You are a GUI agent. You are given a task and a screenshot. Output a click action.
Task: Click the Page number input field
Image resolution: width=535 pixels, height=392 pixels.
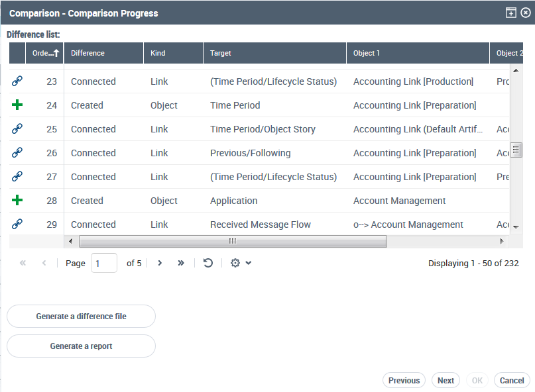coord(104,263)
